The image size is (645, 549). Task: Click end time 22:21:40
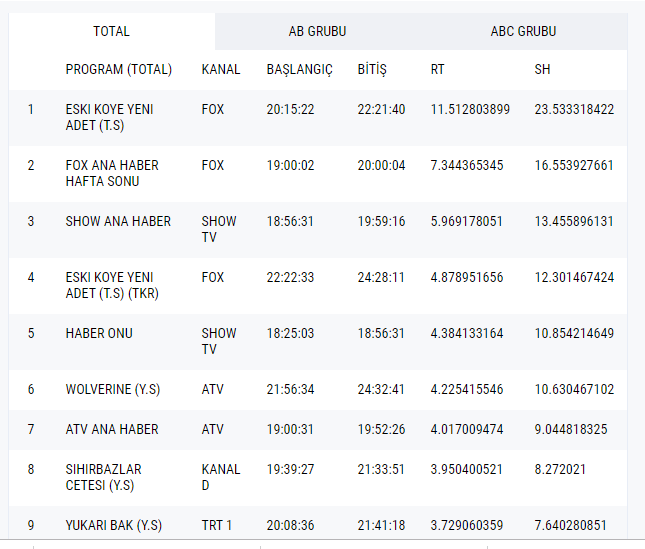(381, 109)
